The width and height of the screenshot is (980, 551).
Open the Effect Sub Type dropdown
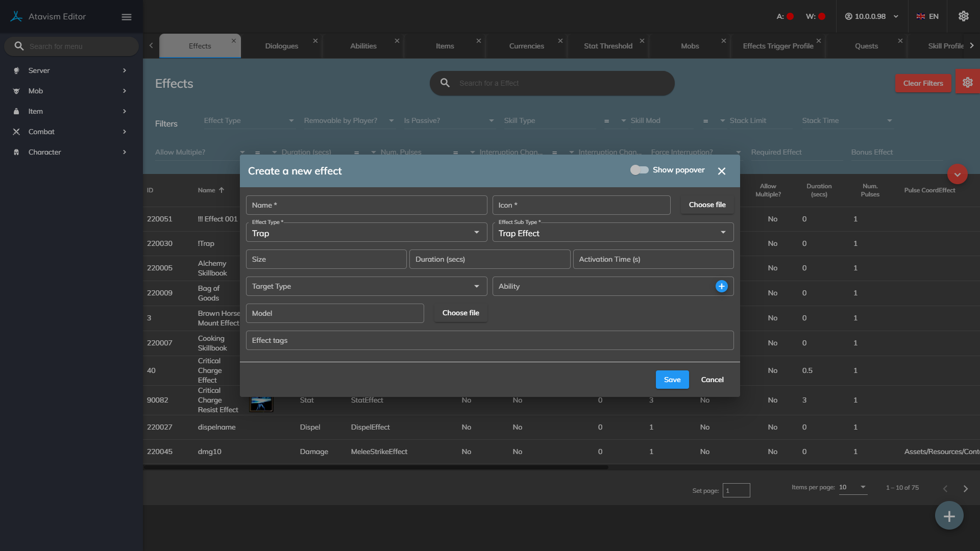coord(612,233)
